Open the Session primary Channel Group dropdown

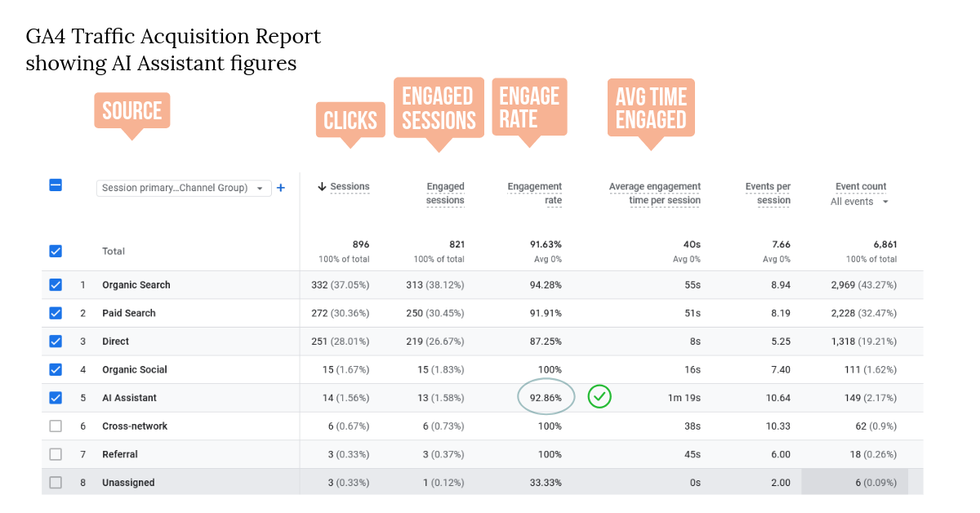point(184,188)
